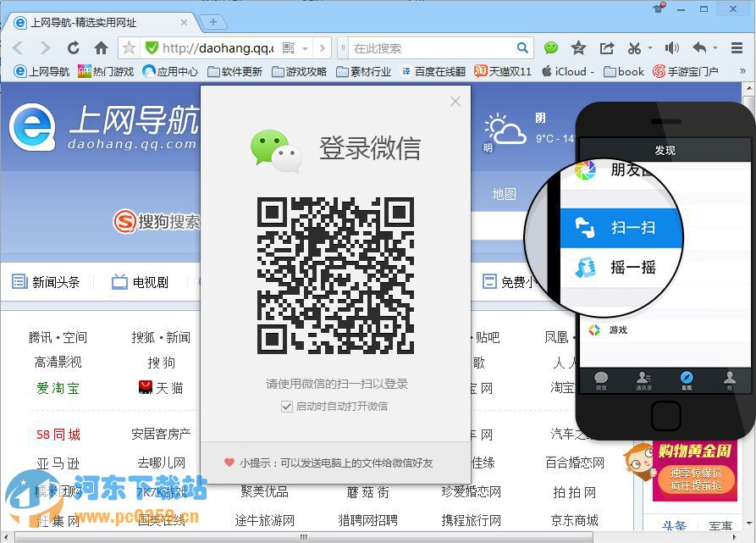Click the page refresh icon in the toolbar
Image resolution: width=756 pixels, height=543 pixels.
74,48
